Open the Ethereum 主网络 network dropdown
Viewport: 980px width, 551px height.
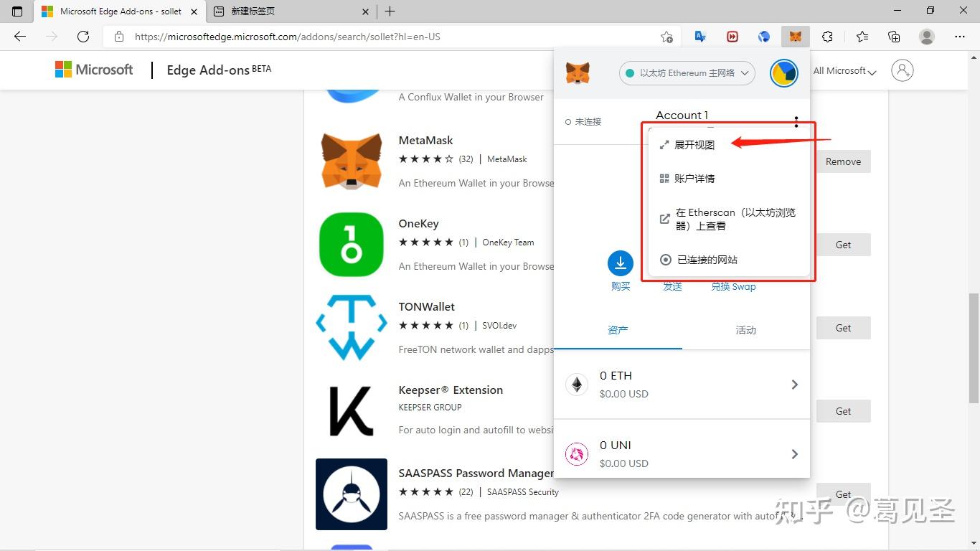pyautogui.click(x=687, y=73)
